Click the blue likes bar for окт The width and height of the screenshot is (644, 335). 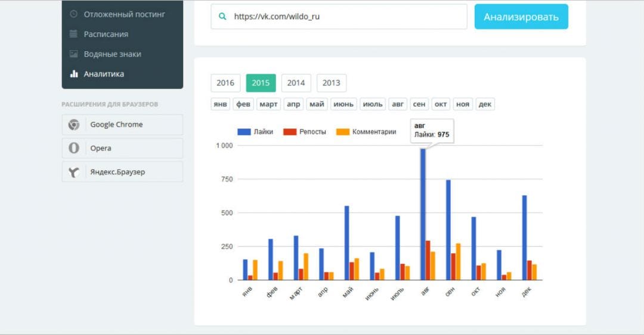(474, 248)
